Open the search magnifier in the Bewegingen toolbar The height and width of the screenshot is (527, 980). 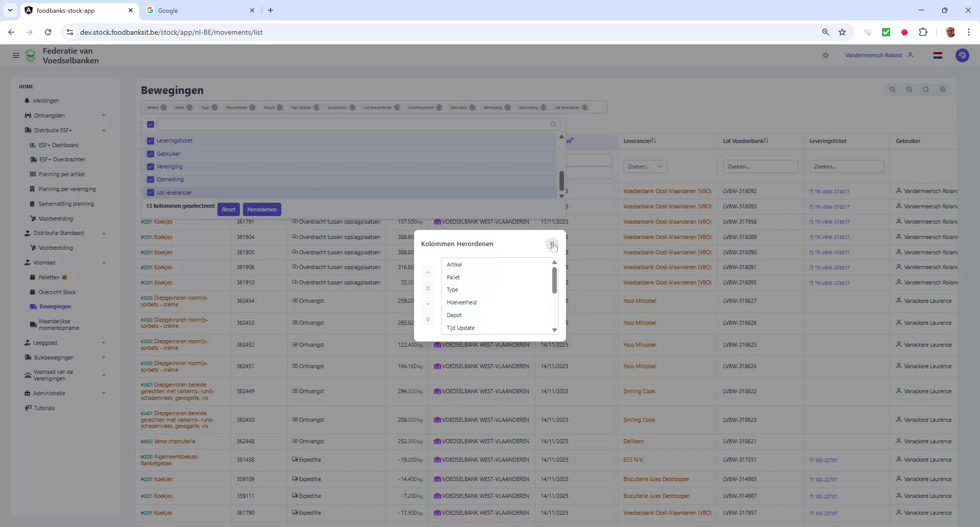tap(926, 90)
